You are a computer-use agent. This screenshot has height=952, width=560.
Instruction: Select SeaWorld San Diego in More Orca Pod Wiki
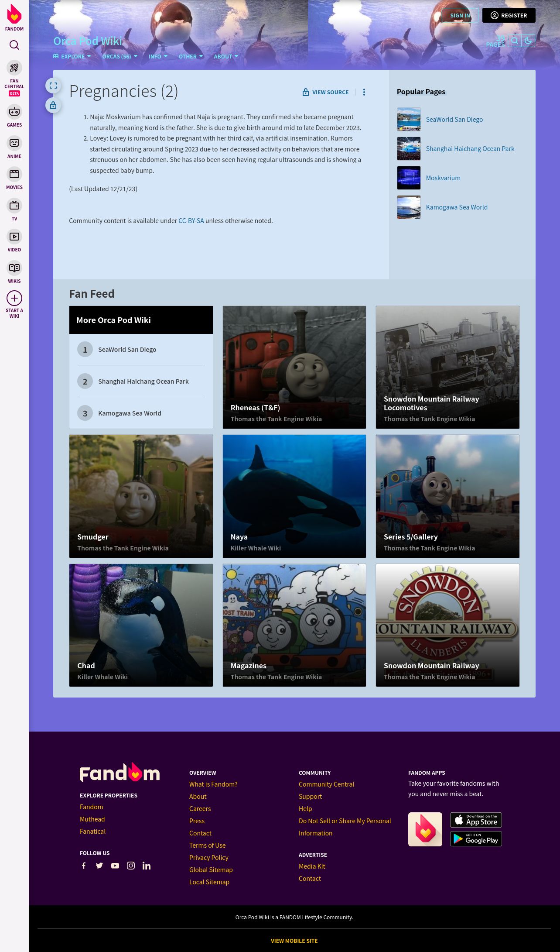(141, 350)
